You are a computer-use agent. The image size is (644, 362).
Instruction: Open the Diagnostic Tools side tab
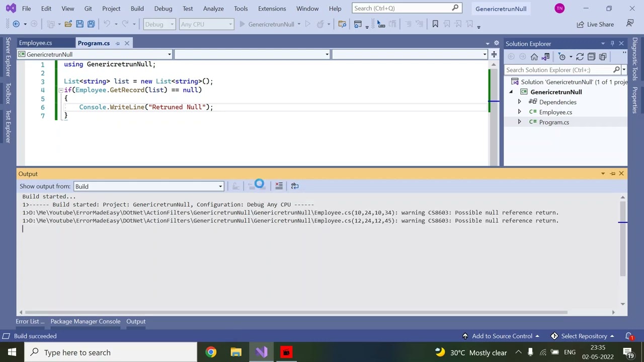tap(635, 59)
